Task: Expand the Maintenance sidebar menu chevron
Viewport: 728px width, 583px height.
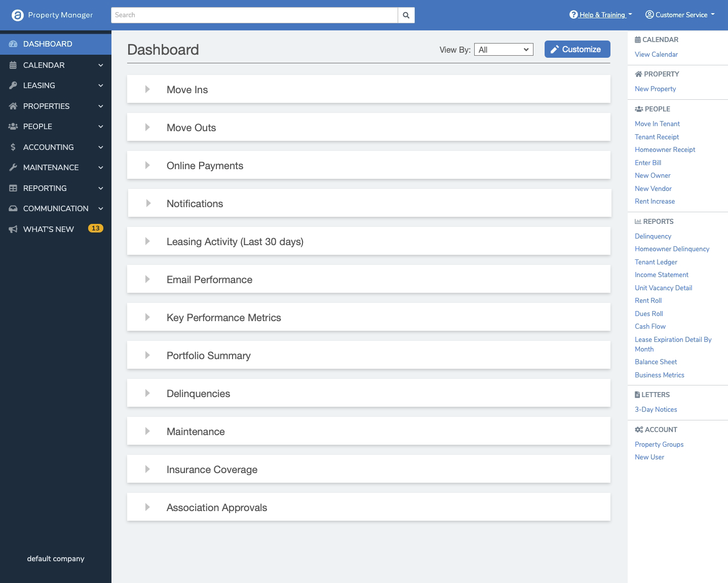Action: [101, 168]
